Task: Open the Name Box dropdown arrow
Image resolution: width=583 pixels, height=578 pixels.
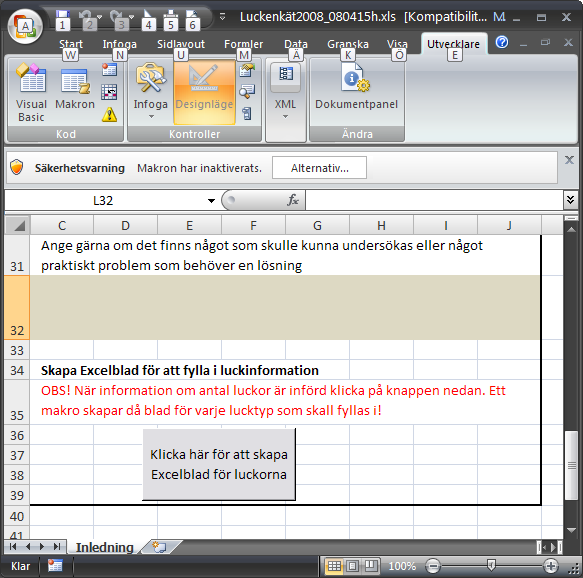Action: click(211, 201)
